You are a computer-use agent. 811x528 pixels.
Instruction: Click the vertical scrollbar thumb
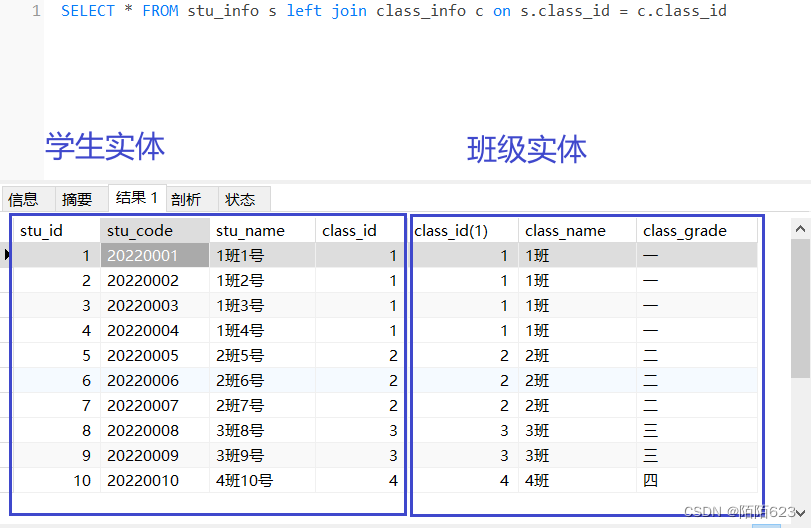click(800, 305)
